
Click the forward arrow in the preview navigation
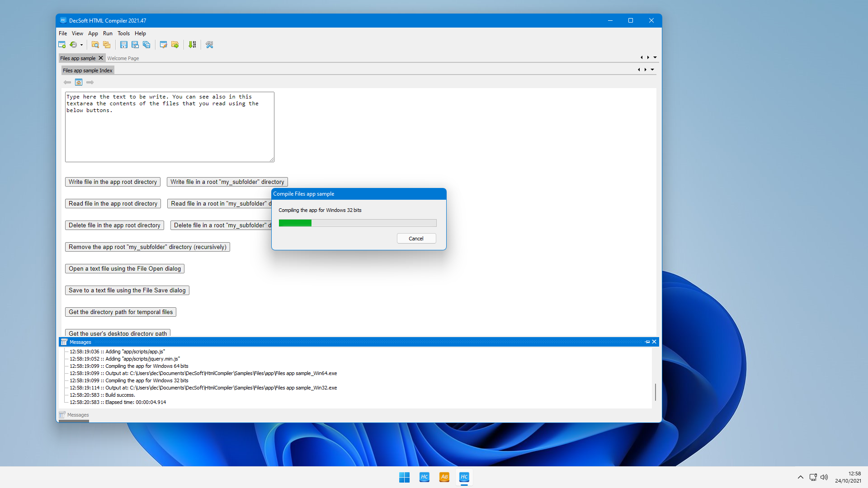click(x=90, y=82)
